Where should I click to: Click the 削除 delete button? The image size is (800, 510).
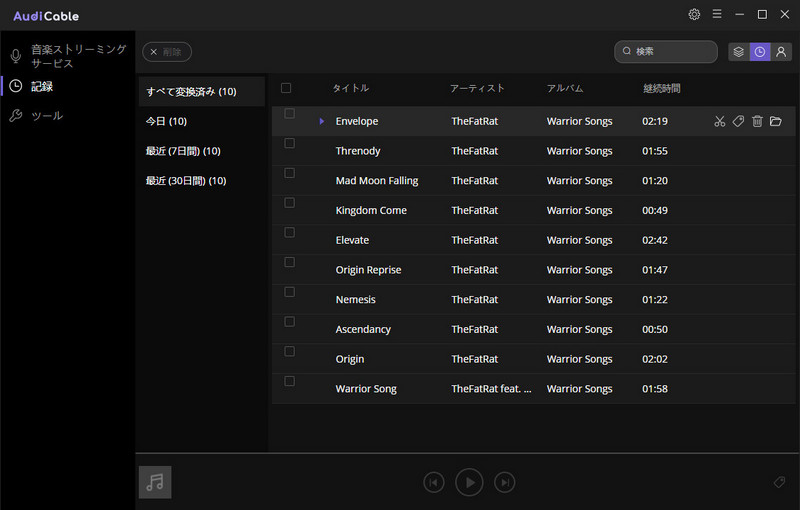point(167,52)
